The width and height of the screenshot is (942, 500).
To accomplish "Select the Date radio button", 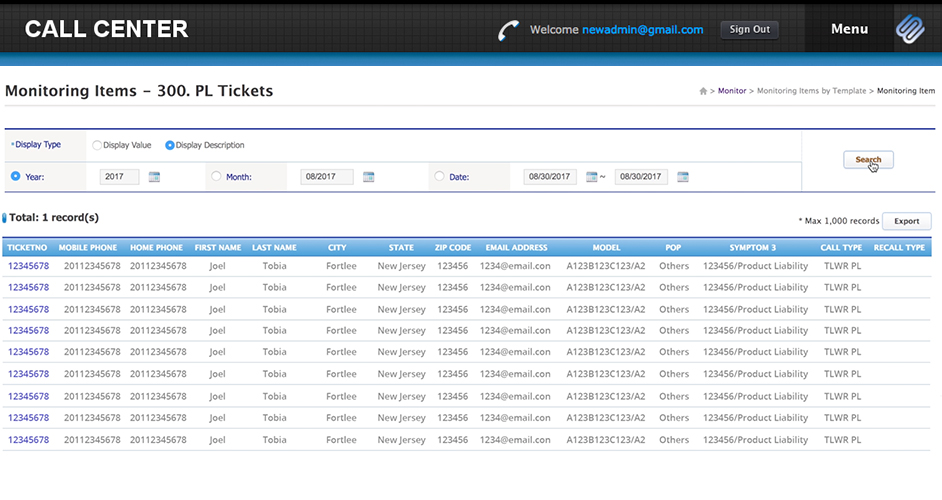I will click(x=439, y=176).
